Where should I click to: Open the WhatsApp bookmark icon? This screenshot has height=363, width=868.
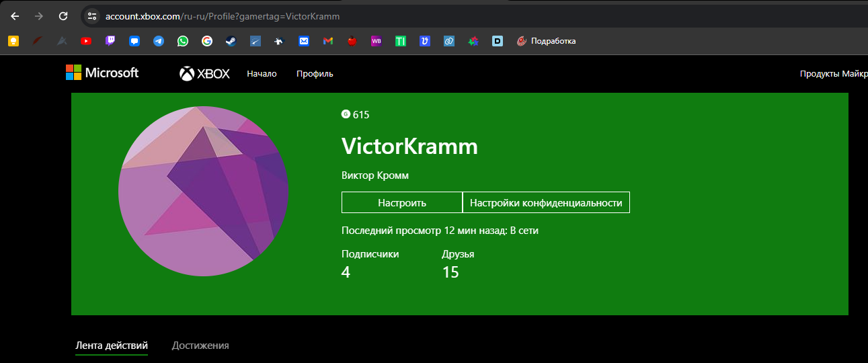183,41
